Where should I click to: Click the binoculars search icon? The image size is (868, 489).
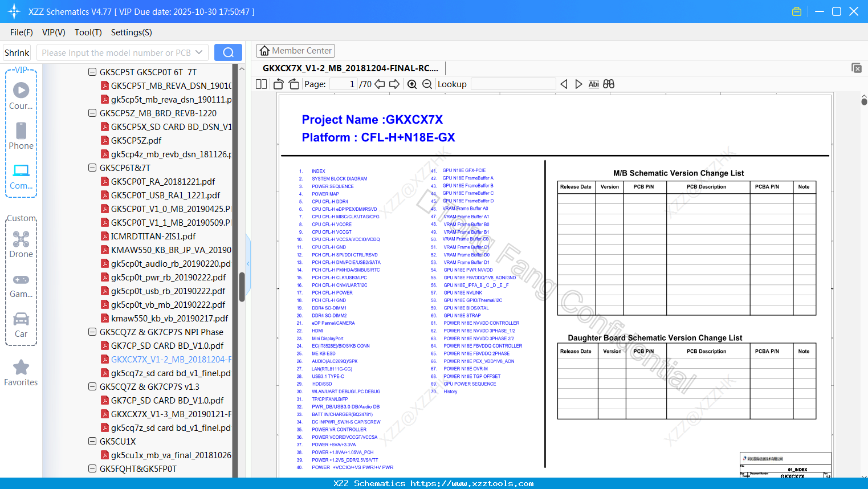click(609, 84)
